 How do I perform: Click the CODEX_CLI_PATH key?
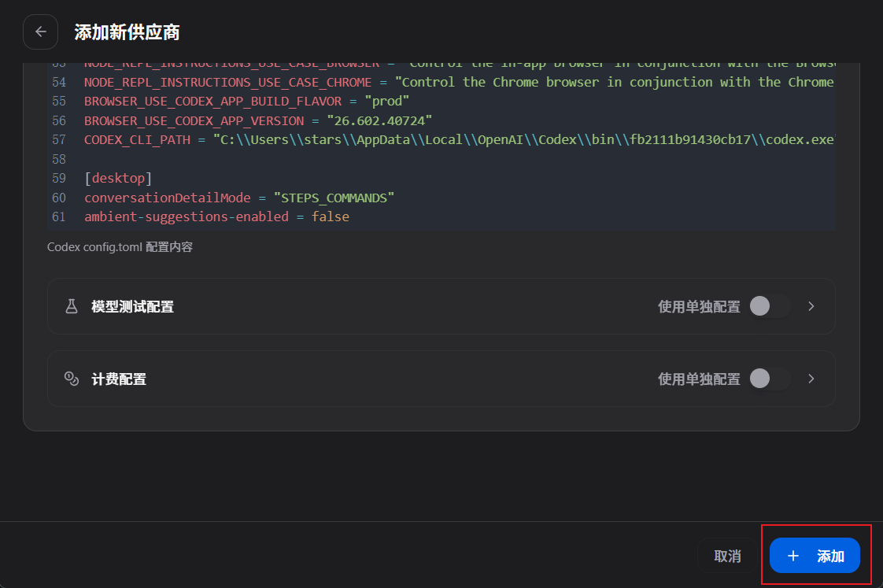pos(138,139)
